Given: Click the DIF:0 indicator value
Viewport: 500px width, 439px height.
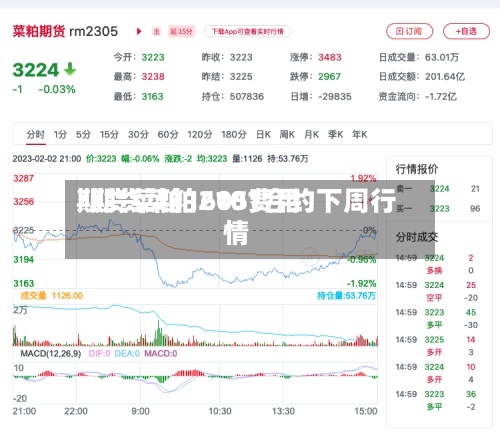Looking at the screenshot, I should pos(99,354).
